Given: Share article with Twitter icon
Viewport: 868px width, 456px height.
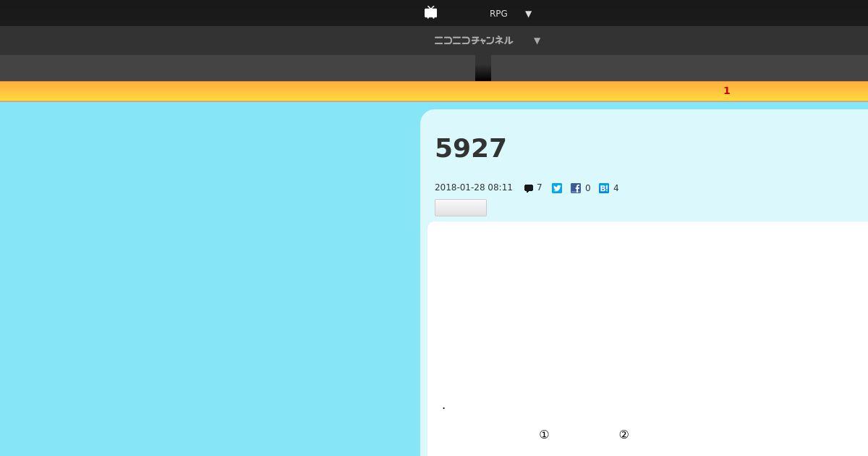Looking at the screenshot, I should [557, 188].
